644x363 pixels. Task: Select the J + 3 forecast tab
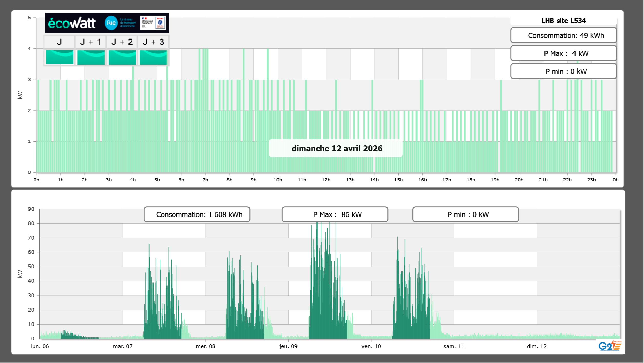click(153, 42)
